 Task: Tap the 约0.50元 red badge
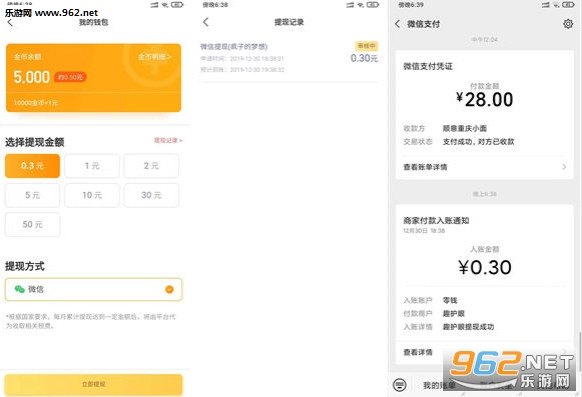71,77
